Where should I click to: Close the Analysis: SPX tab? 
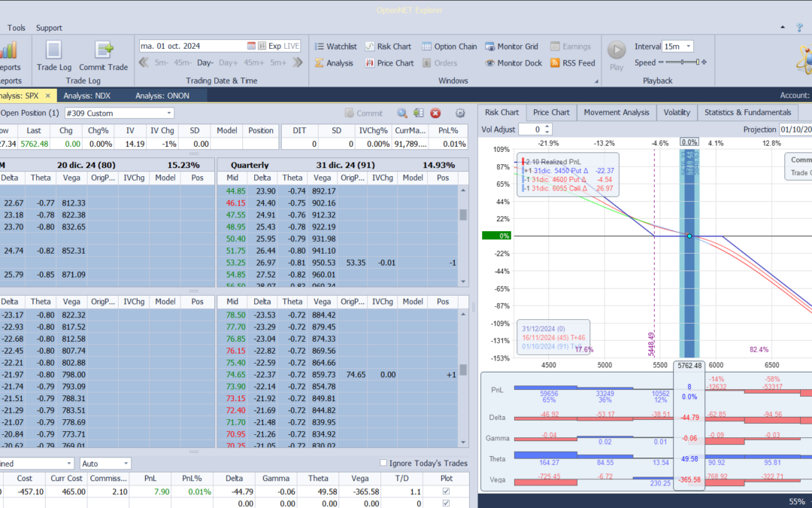[47, 96]
